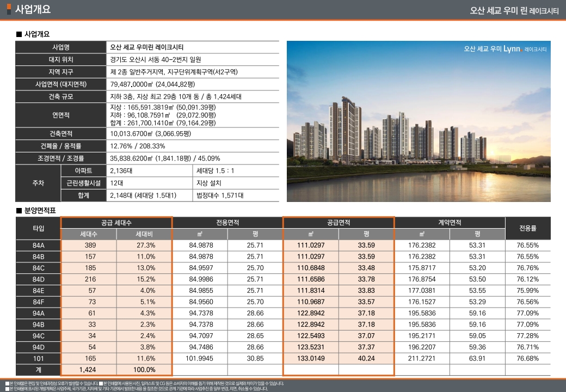Select the Lynn logo text on the rendering
The image size is (566, 392).
[x=512, y=48]
